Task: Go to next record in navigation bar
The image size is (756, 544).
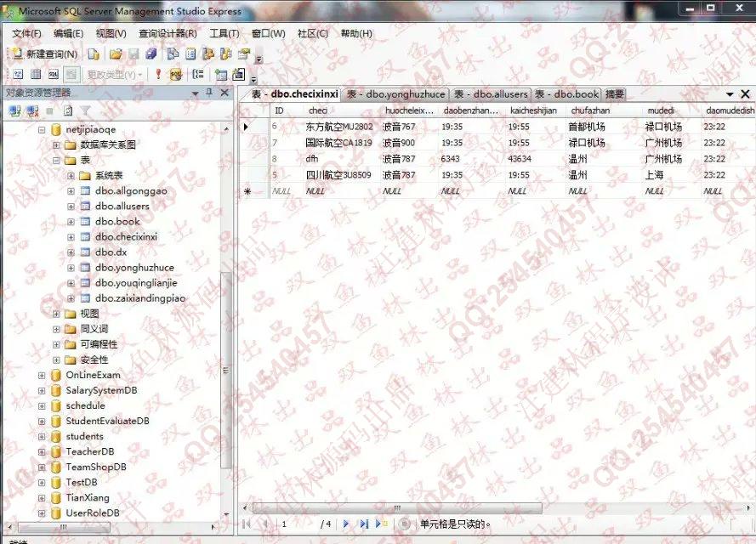Action: pyautogui.click(x=346, y=524)
